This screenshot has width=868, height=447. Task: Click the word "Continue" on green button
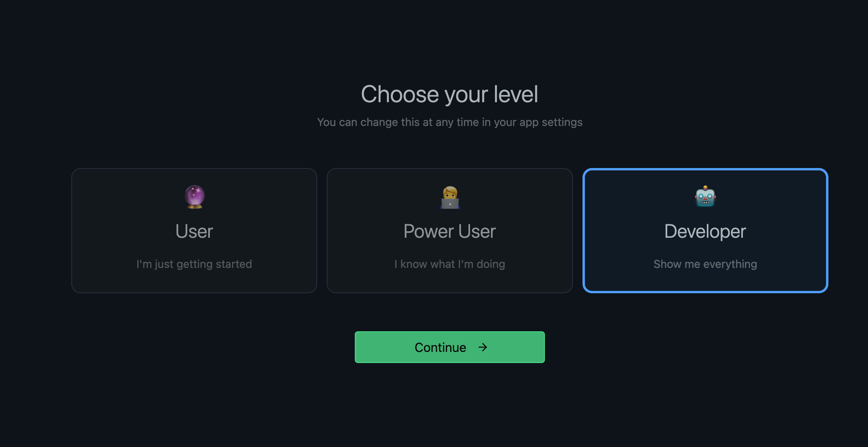pyautogui.click(x=441, y=348)
